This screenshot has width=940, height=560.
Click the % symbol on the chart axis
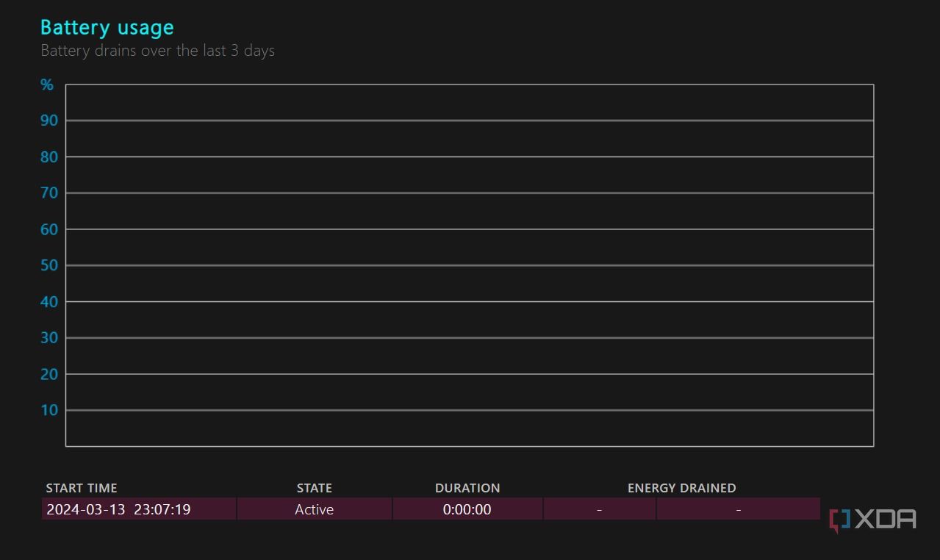[47, 85]
